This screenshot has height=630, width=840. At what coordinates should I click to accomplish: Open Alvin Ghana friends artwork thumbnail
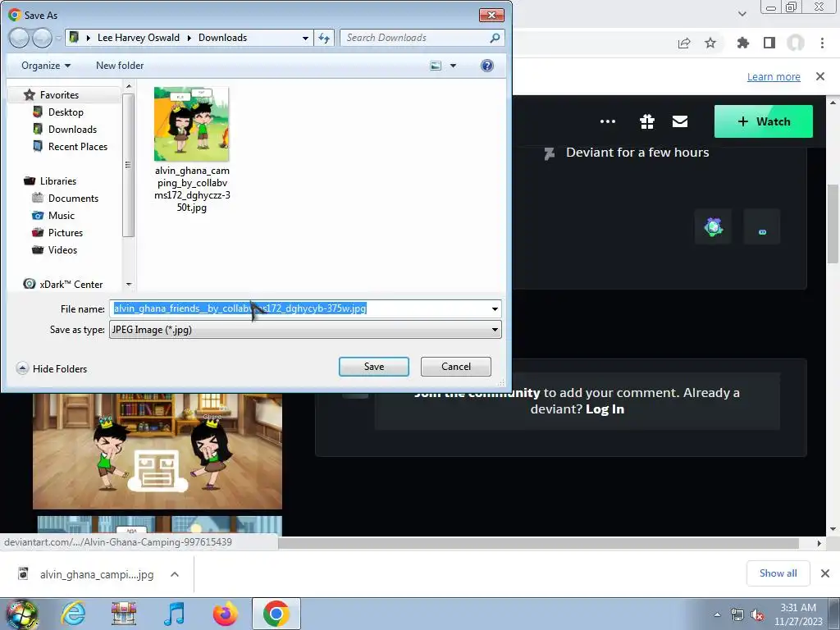tap(157, 451)
